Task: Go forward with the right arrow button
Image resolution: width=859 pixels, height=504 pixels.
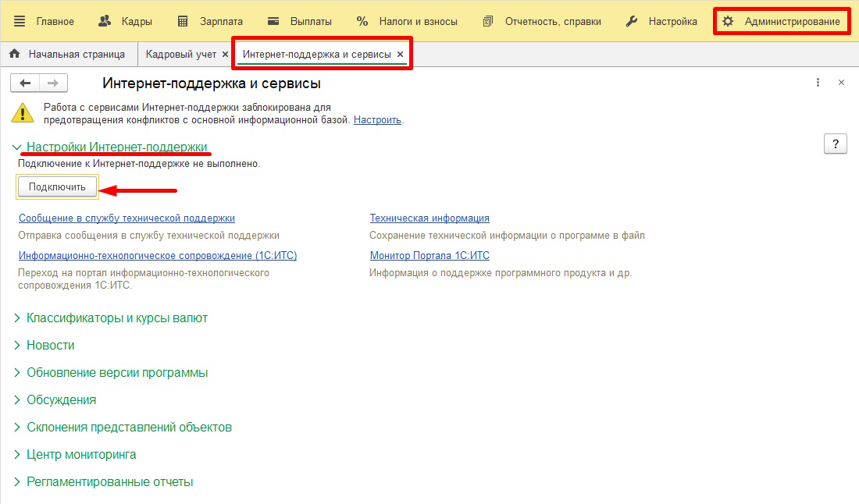Action: click(53, 83)
